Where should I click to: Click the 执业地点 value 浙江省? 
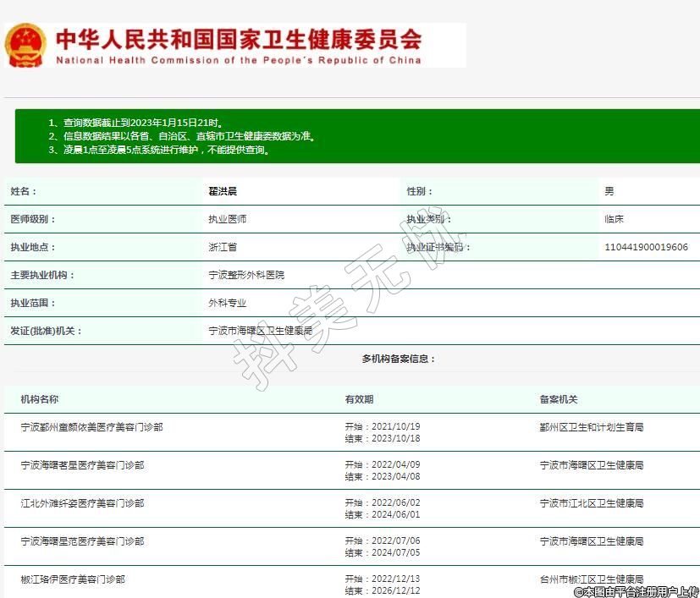tap(223, 248)
